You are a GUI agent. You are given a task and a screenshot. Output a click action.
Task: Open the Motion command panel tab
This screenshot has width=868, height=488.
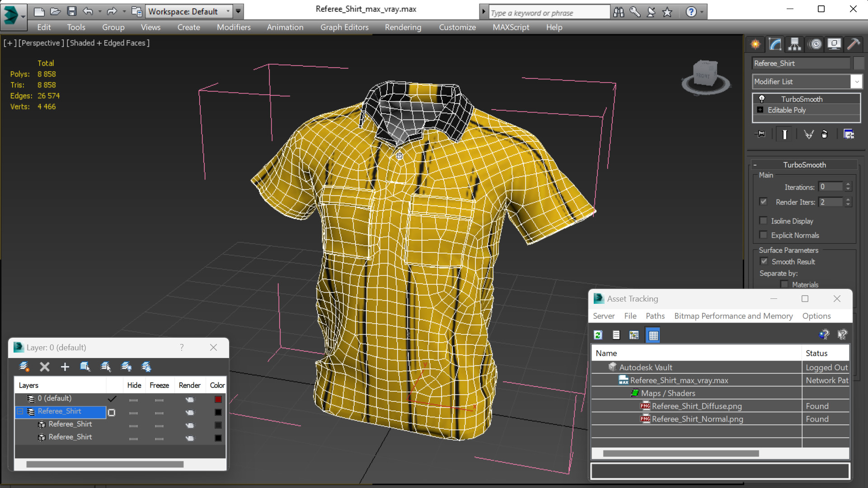(x=815, y=44)
